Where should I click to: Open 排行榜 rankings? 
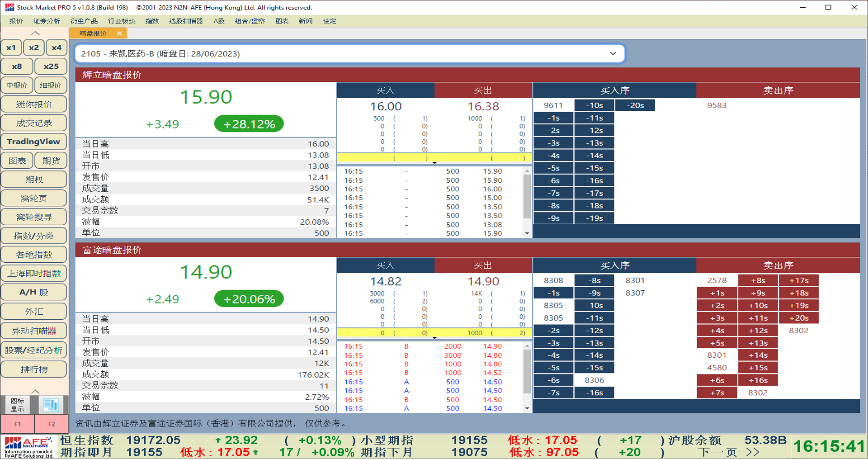click(34, 369)
